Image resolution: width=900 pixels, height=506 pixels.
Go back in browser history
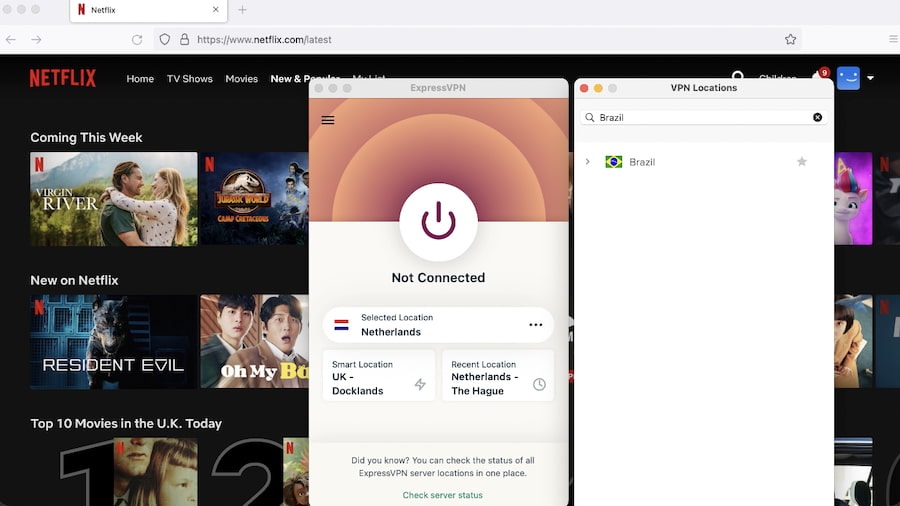point(11,40)
